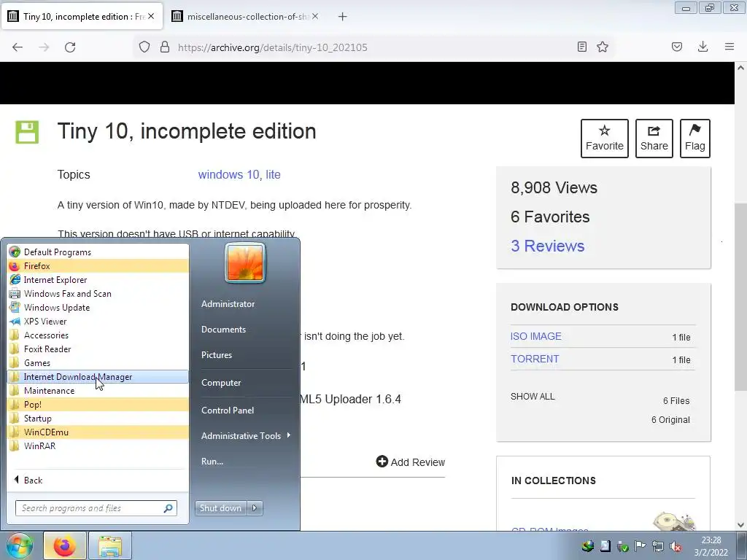Close the Tiny 10 tab
Image resolution: width=747 pixels, height=560 pixels.
click(x=150, y=16)
